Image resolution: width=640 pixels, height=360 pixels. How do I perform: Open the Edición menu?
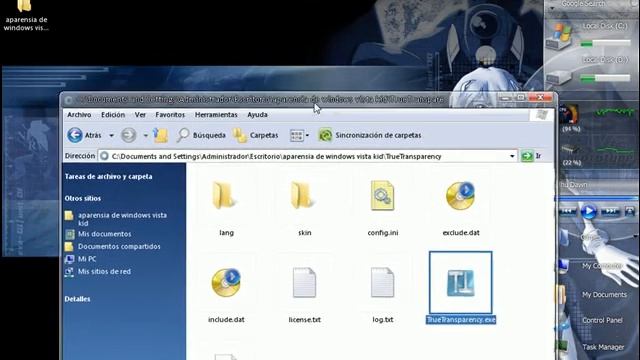(x=113, y=115)
